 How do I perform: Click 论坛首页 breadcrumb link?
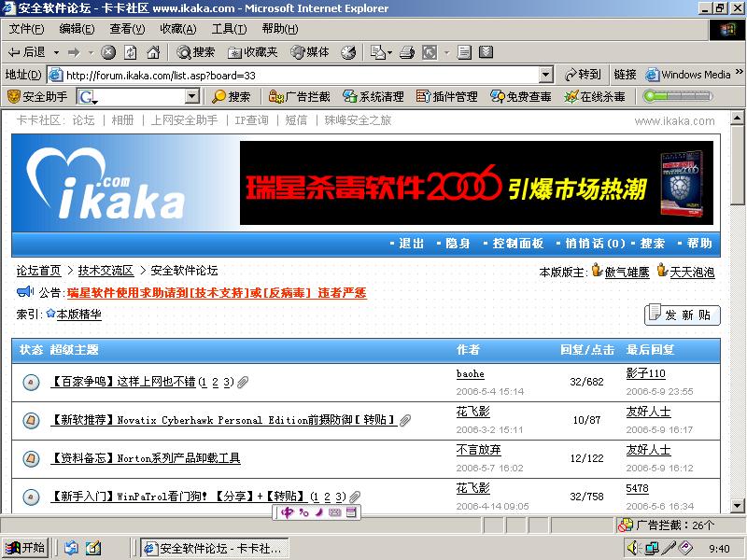(x=39, y=271)
